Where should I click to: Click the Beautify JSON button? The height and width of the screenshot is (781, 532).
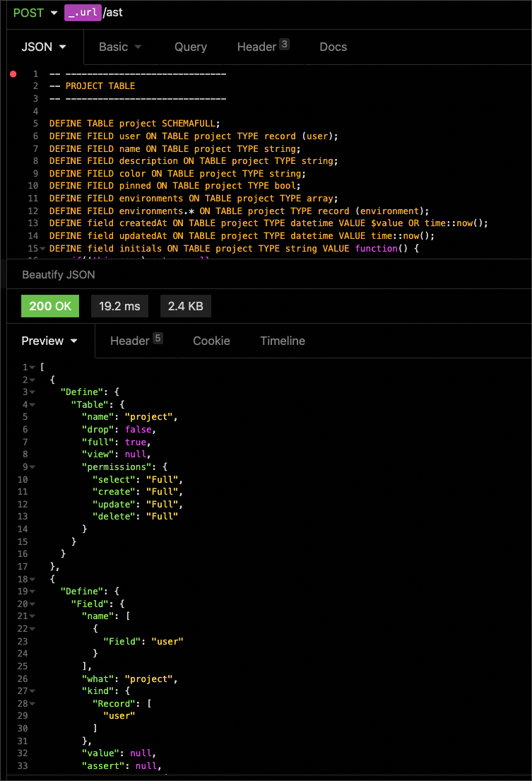tap(59, 274)
